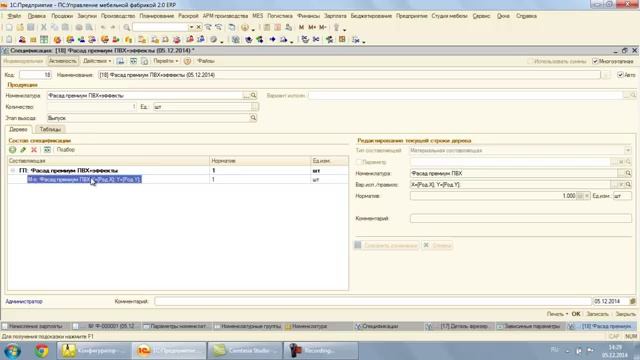The width and height of the screenshot is (640, 360).
Task: Open Camtasia Studio from Windows taskbar
Action: tap(245, 351)
